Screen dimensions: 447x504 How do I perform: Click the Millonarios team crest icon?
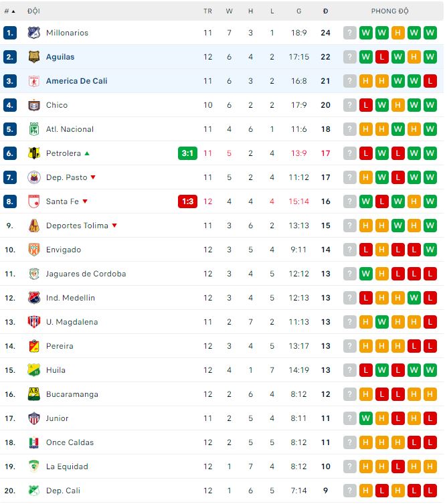click(x=33, y=33)
